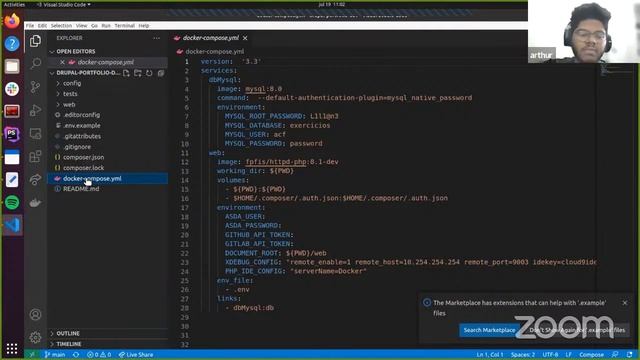The image size is (640, 360).
Task: Open Spotify from the Ubuntu dock
Action: 12,202
